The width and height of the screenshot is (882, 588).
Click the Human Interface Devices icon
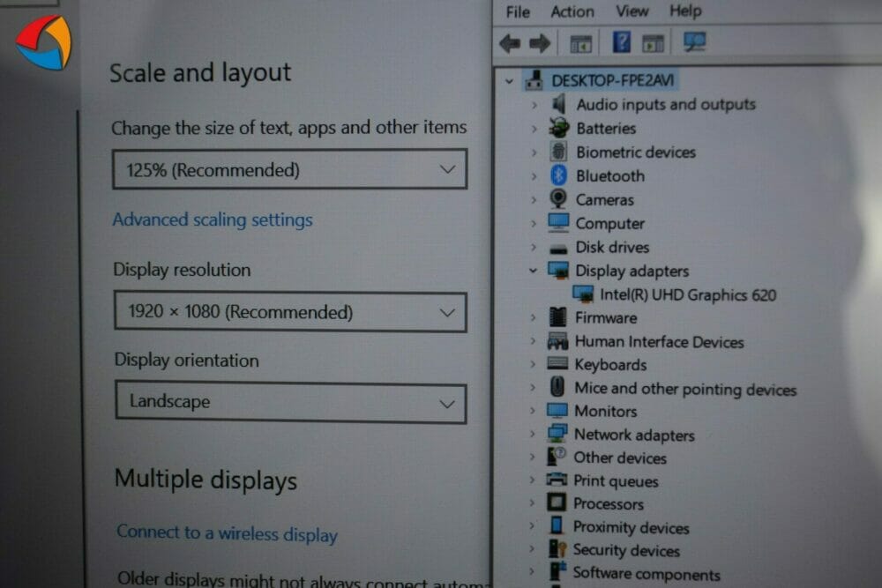557,341
